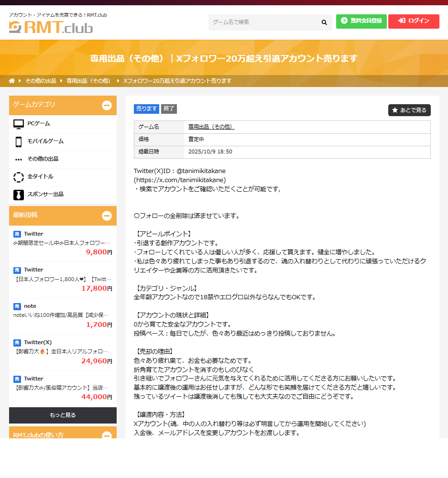Screen dimensions: 448x478
Task: Click the sponsor listing tie icon
Action: (19, 195)
